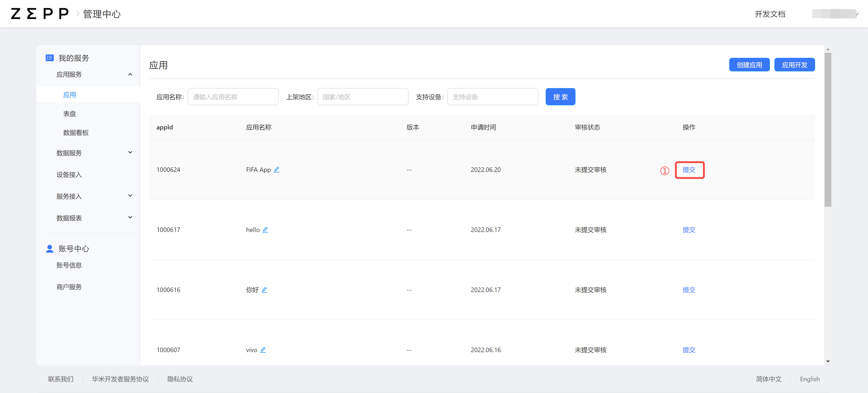Click the 创建应用 button
This screenshot has width=868, height=393.
[x=749, y=64]
